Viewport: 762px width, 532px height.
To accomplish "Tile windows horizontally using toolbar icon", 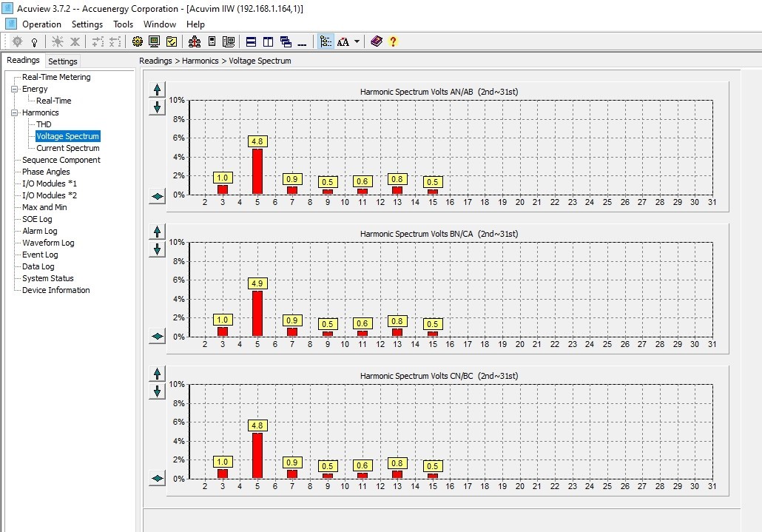I will click(x=252, y=41).
